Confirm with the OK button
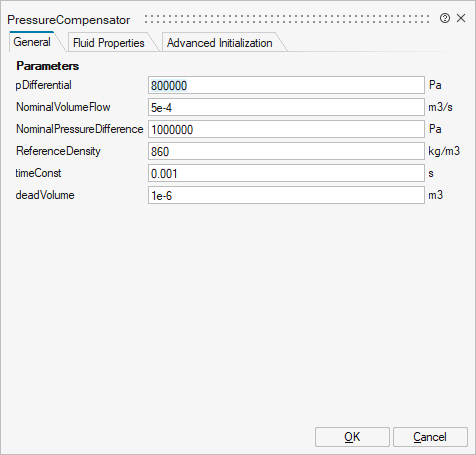 [x=352, y=437]
